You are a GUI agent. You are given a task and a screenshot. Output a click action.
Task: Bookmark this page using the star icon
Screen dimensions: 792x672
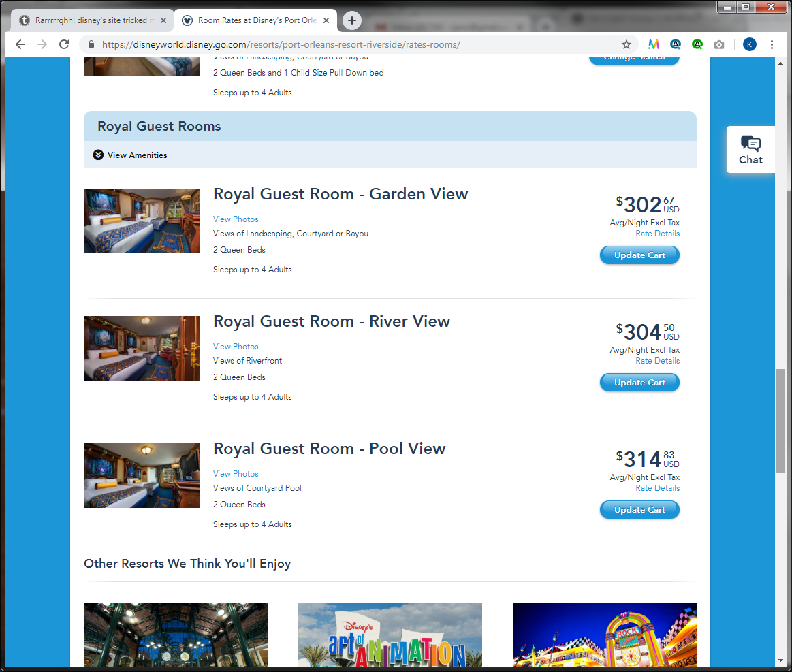(626, 44)
